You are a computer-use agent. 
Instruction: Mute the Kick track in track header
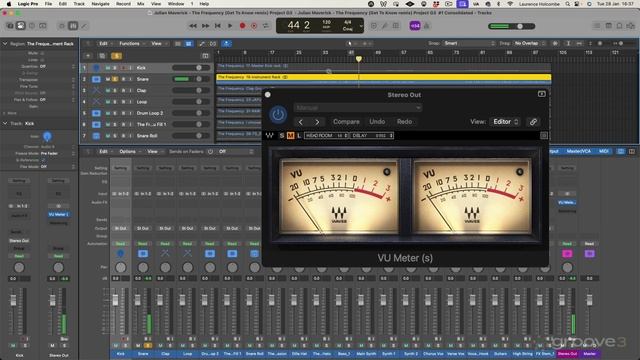coord(108,68)
